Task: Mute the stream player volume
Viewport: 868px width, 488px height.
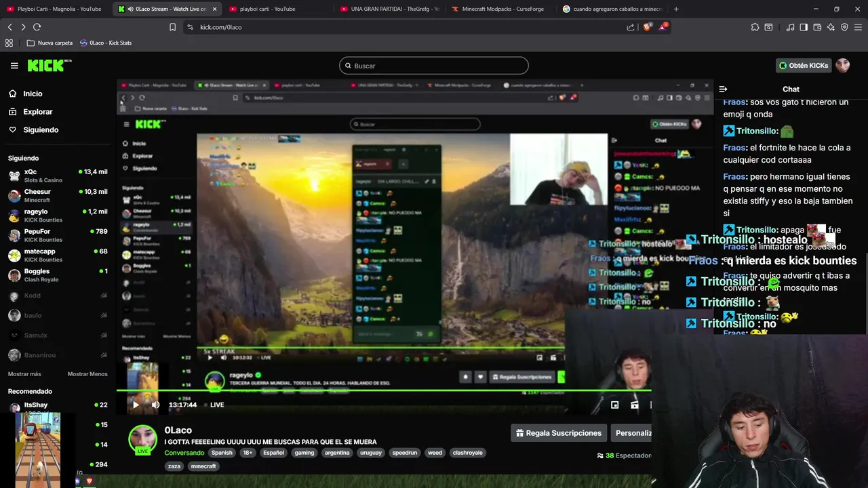Action: click(155, 405)
